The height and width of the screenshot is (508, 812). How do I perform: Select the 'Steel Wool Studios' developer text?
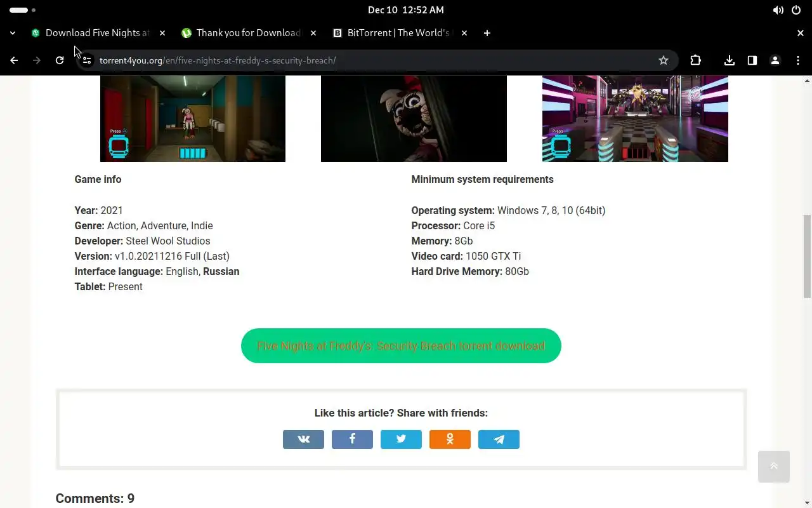click(x=168, y=241)
